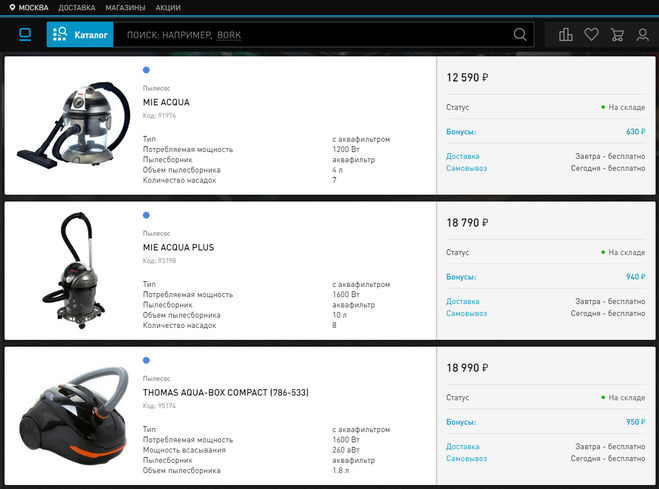Click the 950 ₽ bonus amount

click(635, 422)
